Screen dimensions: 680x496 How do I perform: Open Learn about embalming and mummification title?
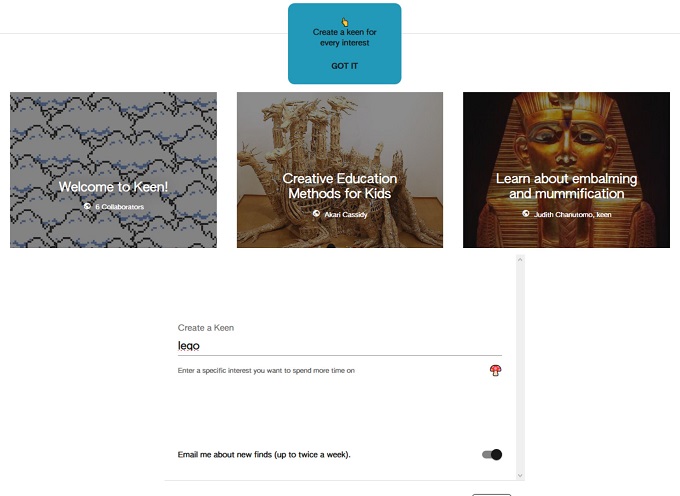point(566,186)
